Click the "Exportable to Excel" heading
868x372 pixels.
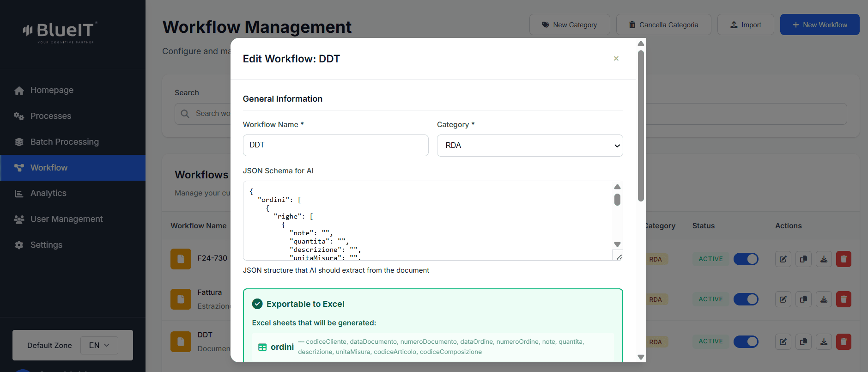click(305, 304)
